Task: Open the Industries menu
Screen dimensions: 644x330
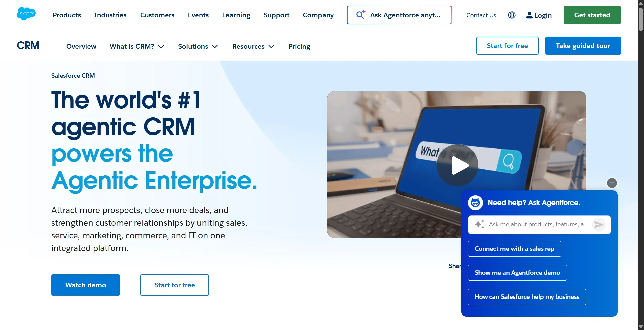Action: 110,15
